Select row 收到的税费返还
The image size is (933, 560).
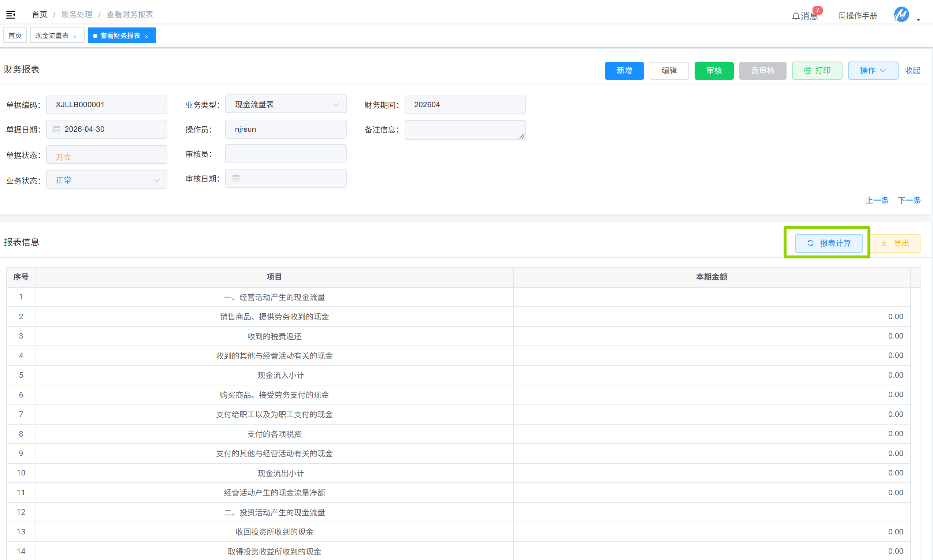tap(458, 336)
